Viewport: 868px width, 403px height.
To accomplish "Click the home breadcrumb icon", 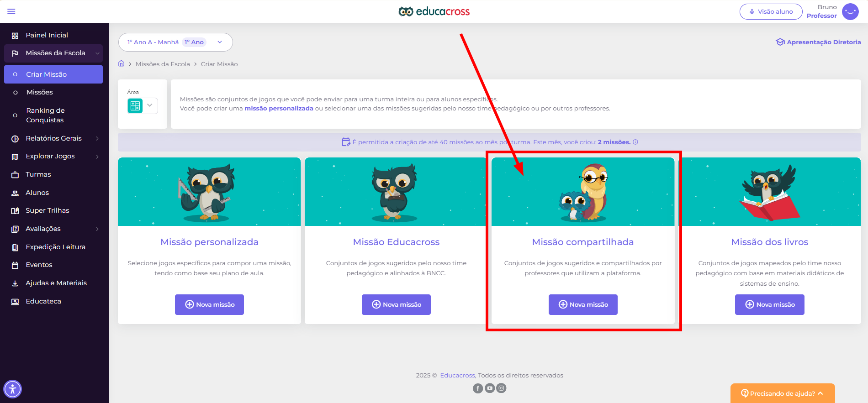I will 122,63.
